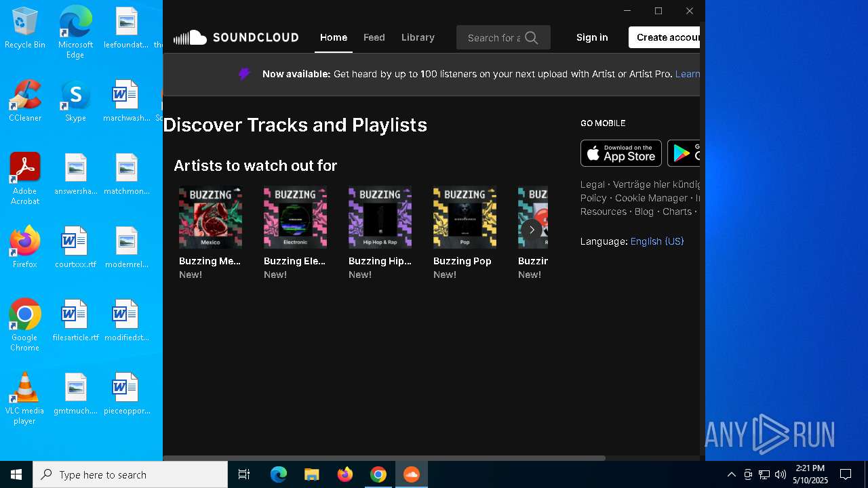This screenshot has width=868, height=488.
Task: Launch Adobe Acrobat from the desktop
Action: (25, 179)
